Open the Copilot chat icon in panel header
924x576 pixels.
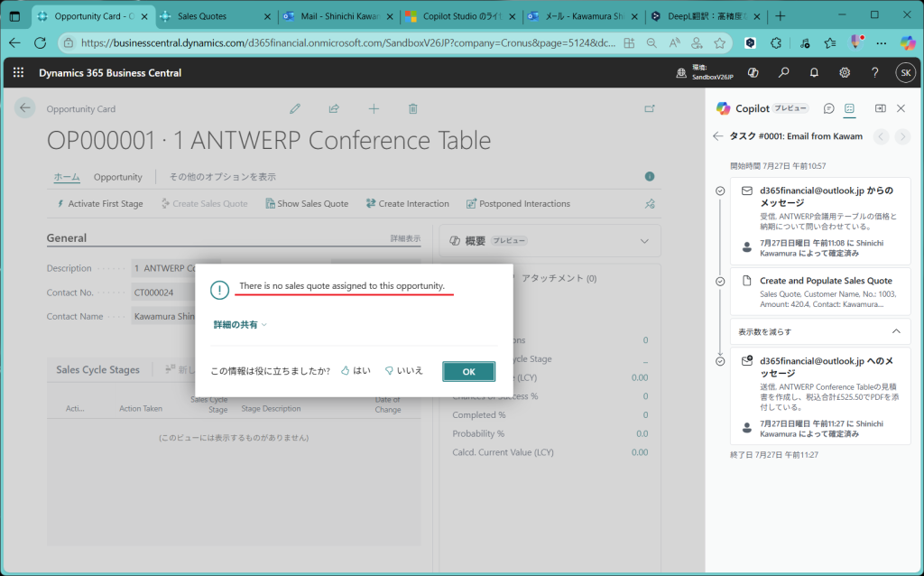(x=828, y=108)
